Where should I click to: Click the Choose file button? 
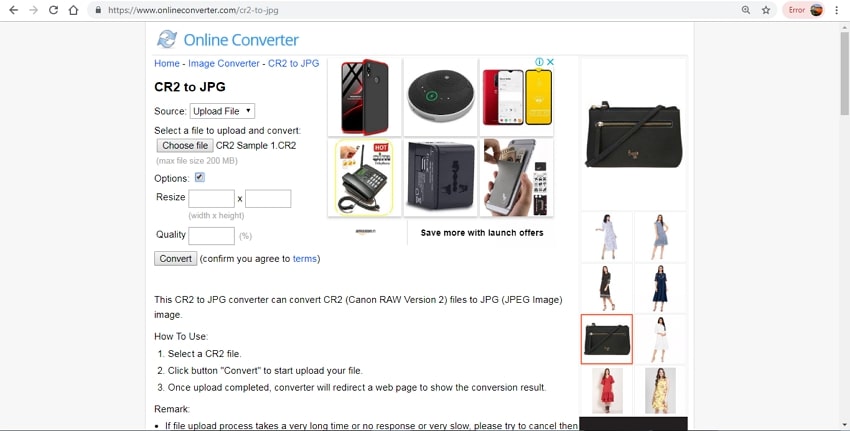[x=185, y=145]
